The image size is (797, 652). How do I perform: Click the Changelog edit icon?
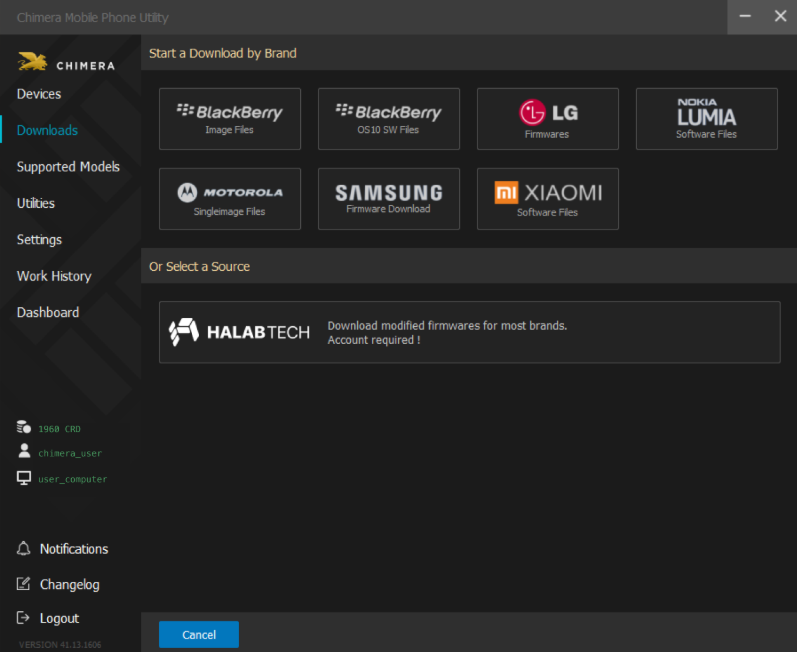(x=23, y=583)
